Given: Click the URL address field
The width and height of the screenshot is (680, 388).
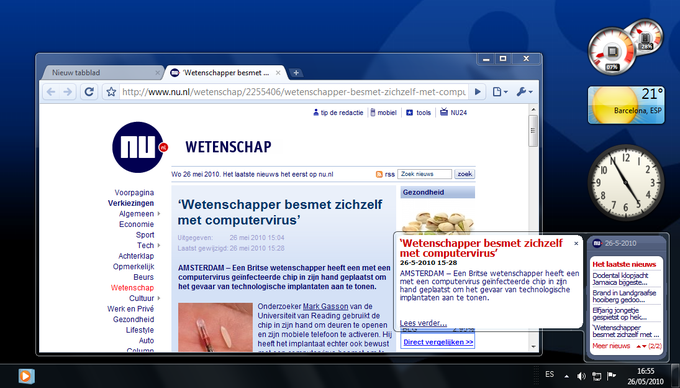Looking at the screenshot, I should [294, 92].
